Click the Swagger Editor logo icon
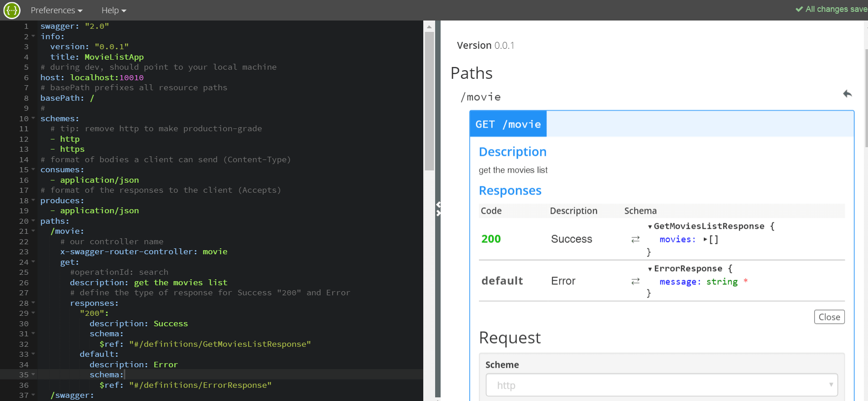The width and height of the screenshot is (868, 401). 12,10
